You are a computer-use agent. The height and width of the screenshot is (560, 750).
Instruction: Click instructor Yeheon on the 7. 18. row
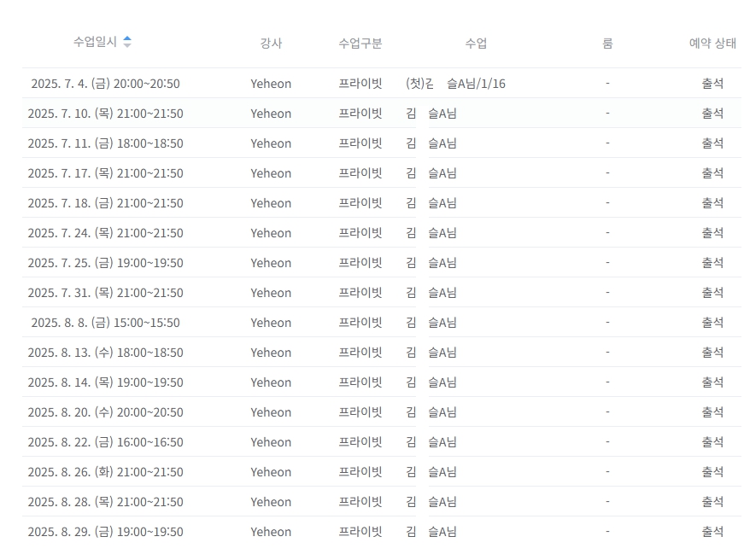coord(271,203)
